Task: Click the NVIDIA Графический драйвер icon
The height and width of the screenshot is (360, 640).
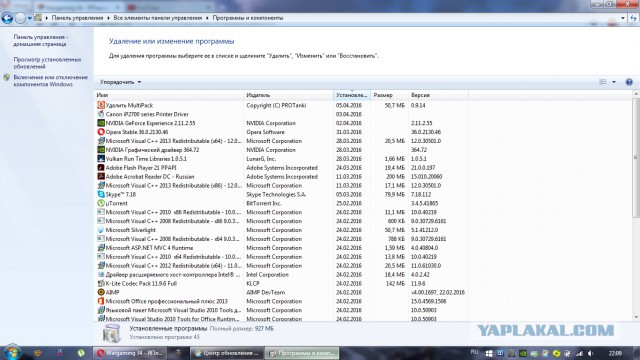Action: (101, 150)
